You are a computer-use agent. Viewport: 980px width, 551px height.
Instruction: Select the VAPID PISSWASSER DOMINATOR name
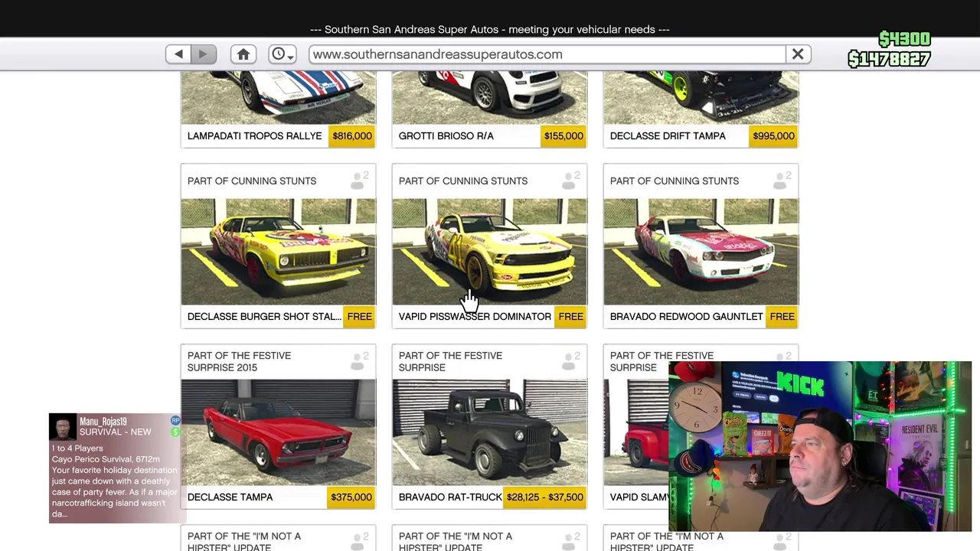click(x=475, y=317)
